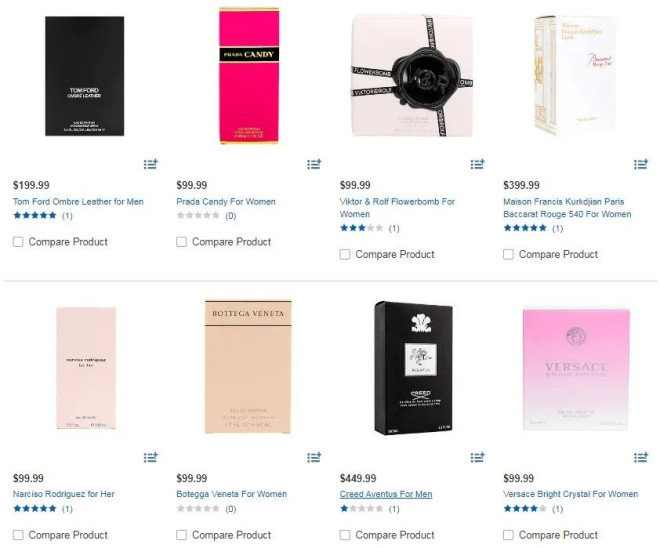This screenshot has width=660, height=548.
Task: View Maison Francis Kurkdjian Baccarat Rouge 540 product
Action: coord(567,208)
